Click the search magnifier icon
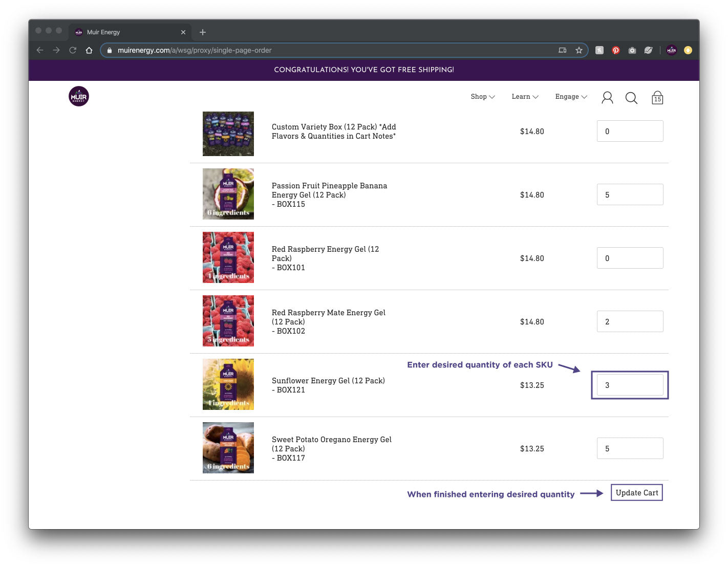The height and width of the screenshot is (567, 728). tap(631, 98)
